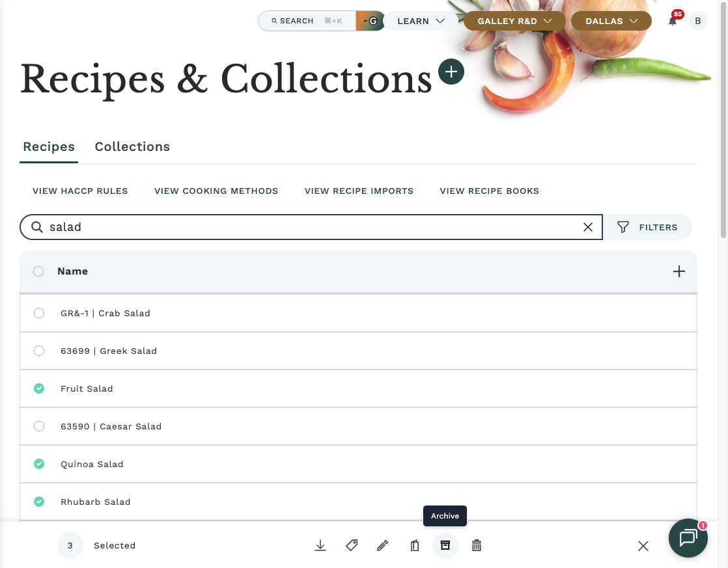
Task: Delete selected recipes with trash icon
Action: pos(477,545)
